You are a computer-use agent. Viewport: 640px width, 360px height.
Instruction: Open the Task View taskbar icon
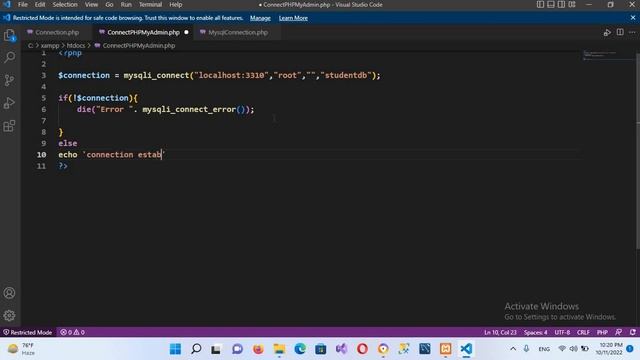[216, 349]
